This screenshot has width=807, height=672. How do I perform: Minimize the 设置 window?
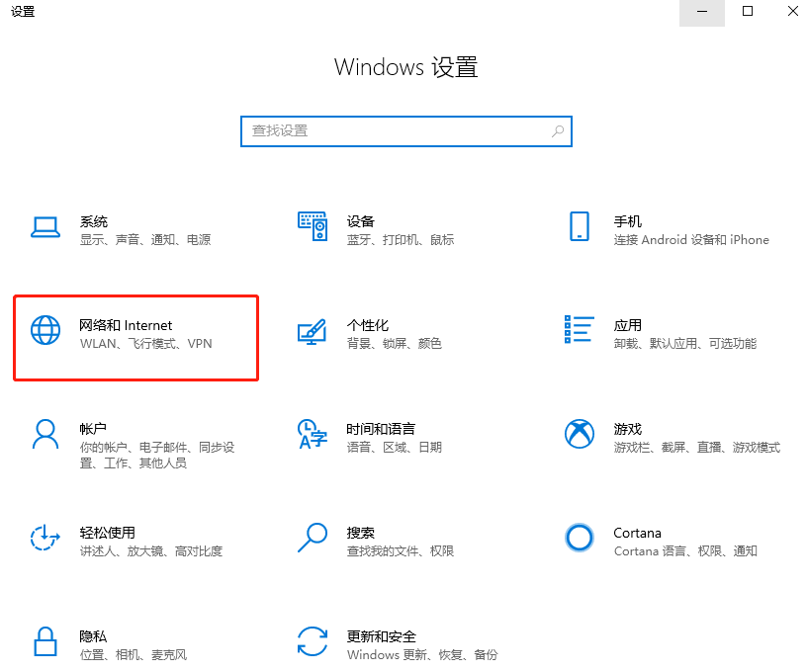(x=702, y=13)
